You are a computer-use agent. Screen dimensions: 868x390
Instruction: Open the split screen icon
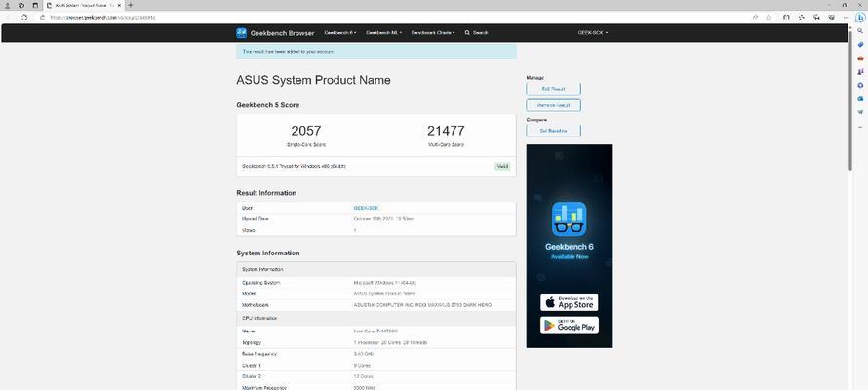(786, 18)
